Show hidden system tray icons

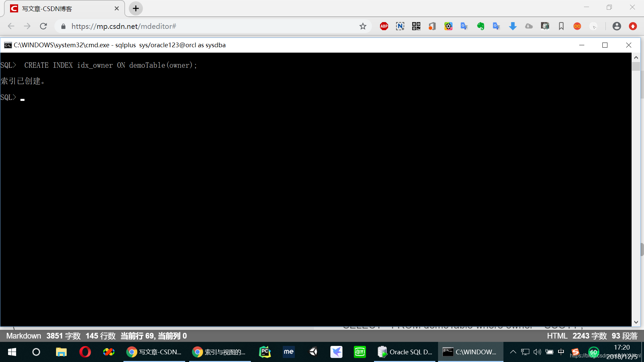pyautogui.click(x=513, y=352)
